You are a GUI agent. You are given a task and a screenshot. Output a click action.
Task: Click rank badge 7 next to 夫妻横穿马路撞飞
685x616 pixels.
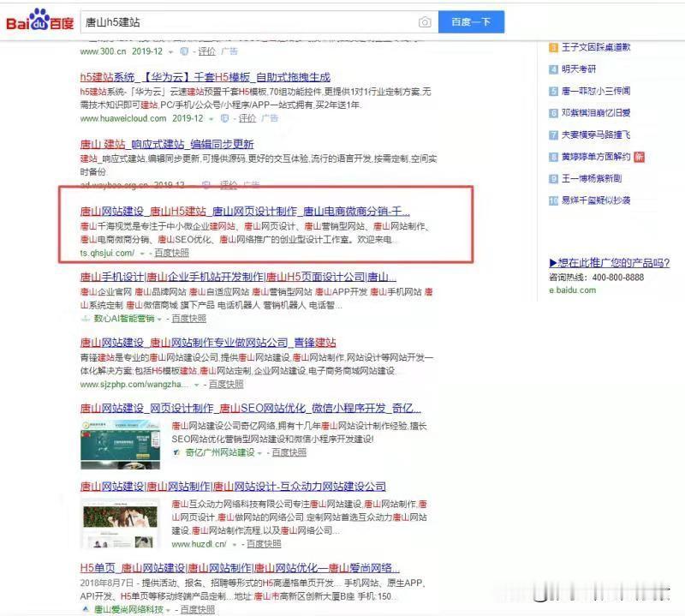(x=553, y=135)
